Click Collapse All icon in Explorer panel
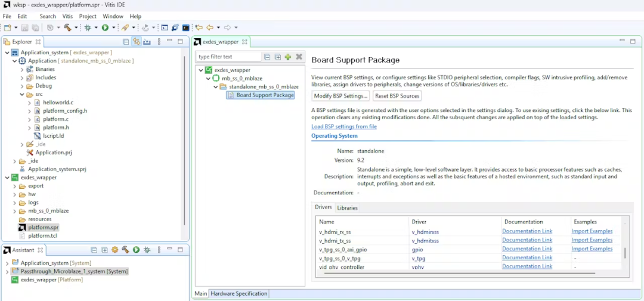The width and height of the screenshot is (644, 301). click(x=126, y=42)
